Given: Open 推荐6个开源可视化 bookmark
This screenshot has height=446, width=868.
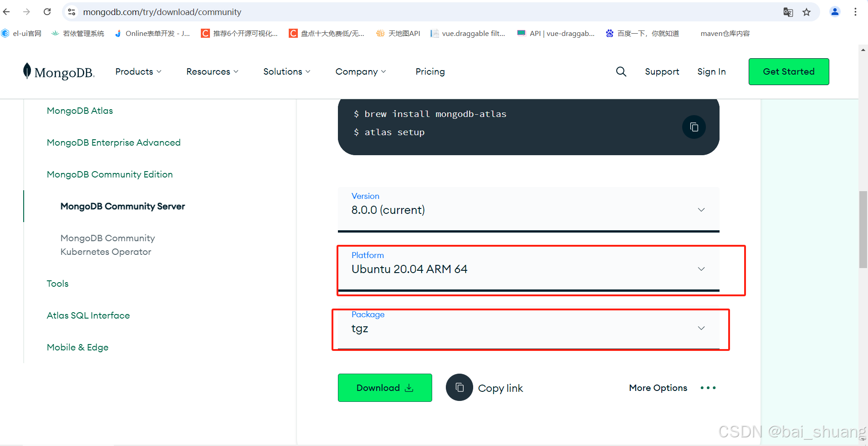Looking at the screenshot, I should click(240, 33).
